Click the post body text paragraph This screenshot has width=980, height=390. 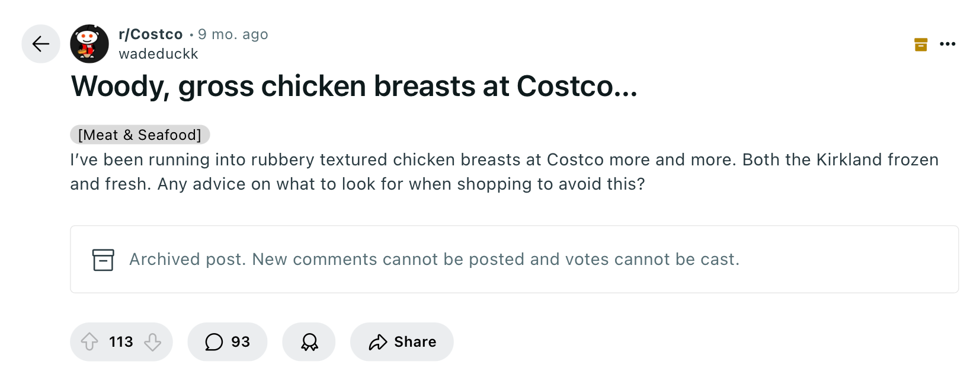click(504, 172)
